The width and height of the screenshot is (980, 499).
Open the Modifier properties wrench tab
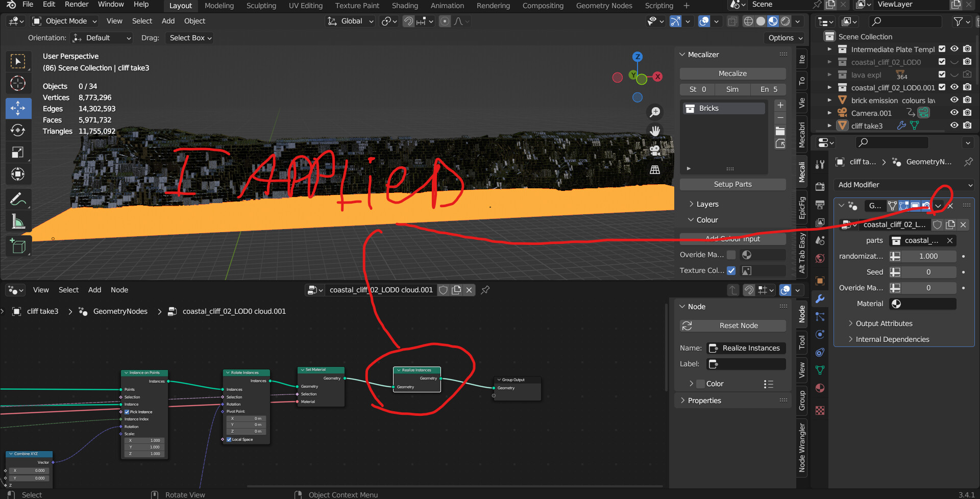click(x=820, y=298)
